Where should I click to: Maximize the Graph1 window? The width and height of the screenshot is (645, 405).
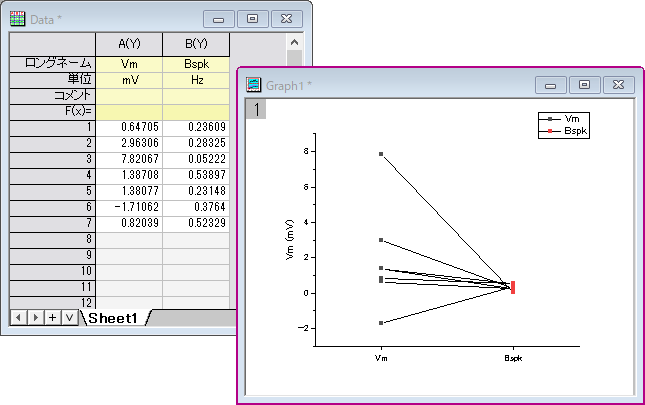(584, 85)
